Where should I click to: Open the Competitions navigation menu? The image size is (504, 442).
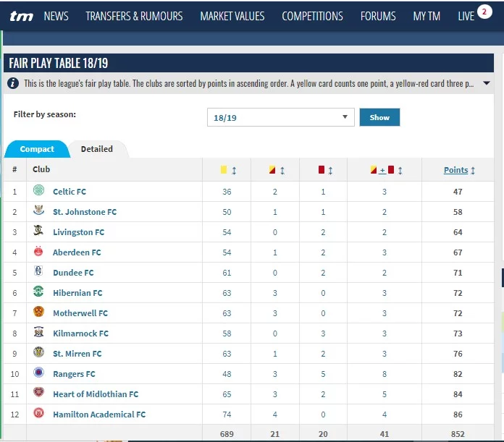(x=312, y=16)
